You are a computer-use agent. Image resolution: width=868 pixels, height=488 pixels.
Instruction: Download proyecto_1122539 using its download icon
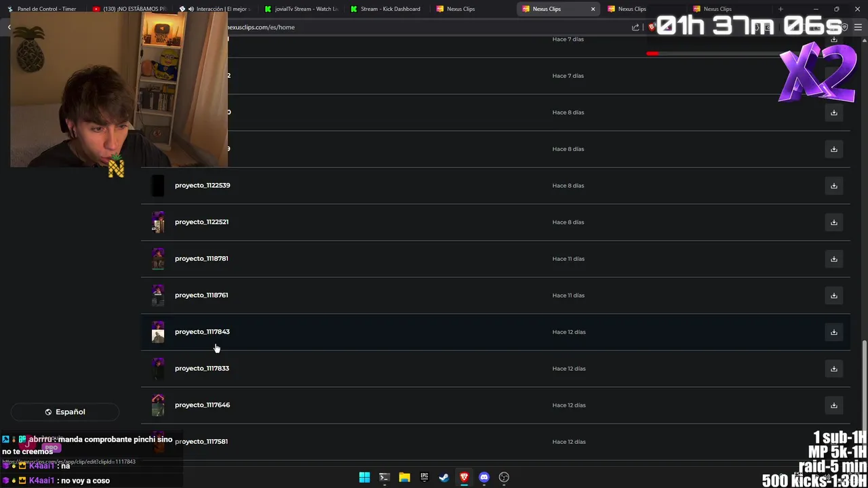coord(834,186)
